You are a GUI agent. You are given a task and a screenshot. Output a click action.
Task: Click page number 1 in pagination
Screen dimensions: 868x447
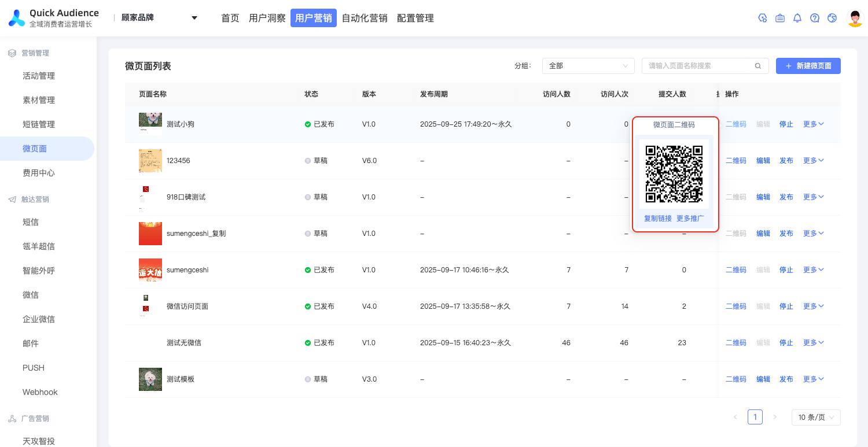(755, 417)
